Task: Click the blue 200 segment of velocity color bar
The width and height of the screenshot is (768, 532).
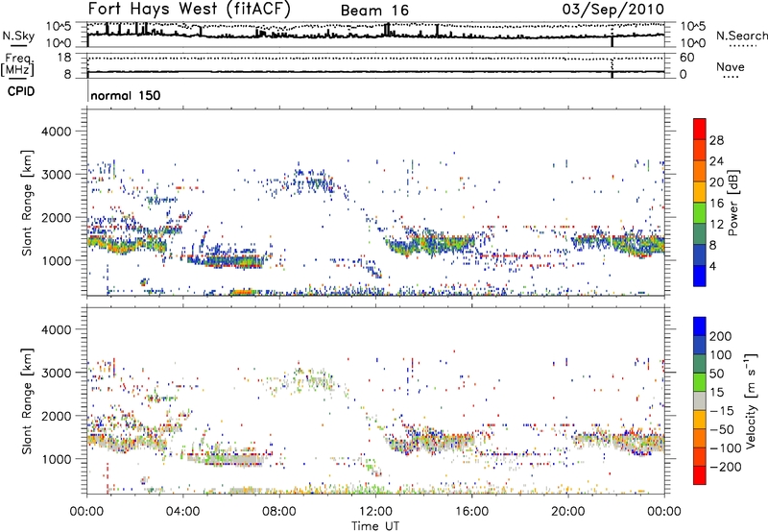Action: tap(700, 326)
